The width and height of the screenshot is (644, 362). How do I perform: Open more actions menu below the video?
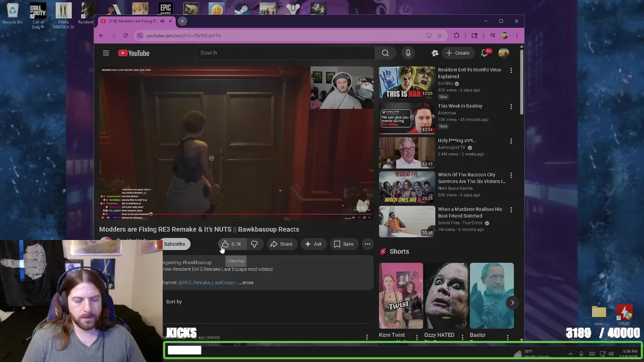(x=367, y=244)
